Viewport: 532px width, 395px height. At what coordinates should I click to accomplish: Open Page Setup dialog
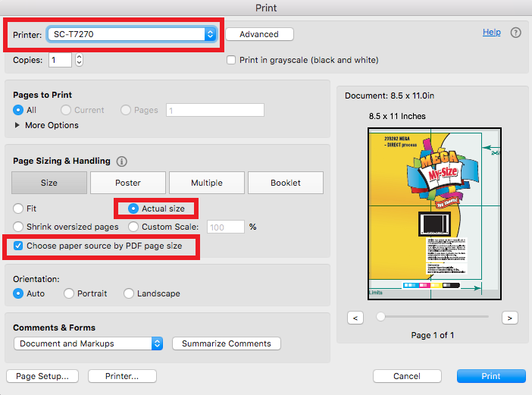pyautogui.click(x=42, y=376)
